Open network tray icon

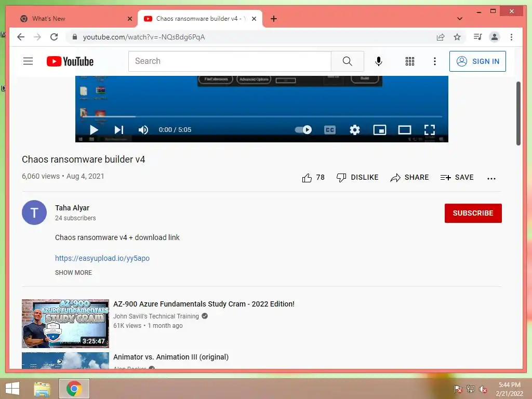471,389
